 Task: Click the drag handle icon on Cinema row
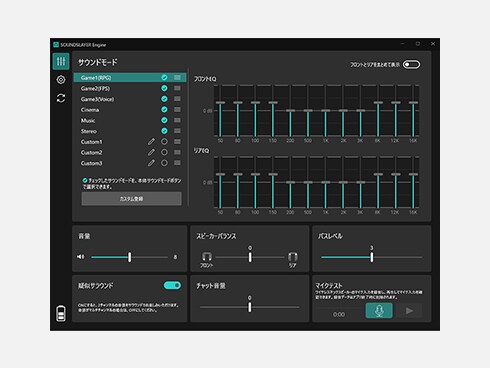coord(177,109)
